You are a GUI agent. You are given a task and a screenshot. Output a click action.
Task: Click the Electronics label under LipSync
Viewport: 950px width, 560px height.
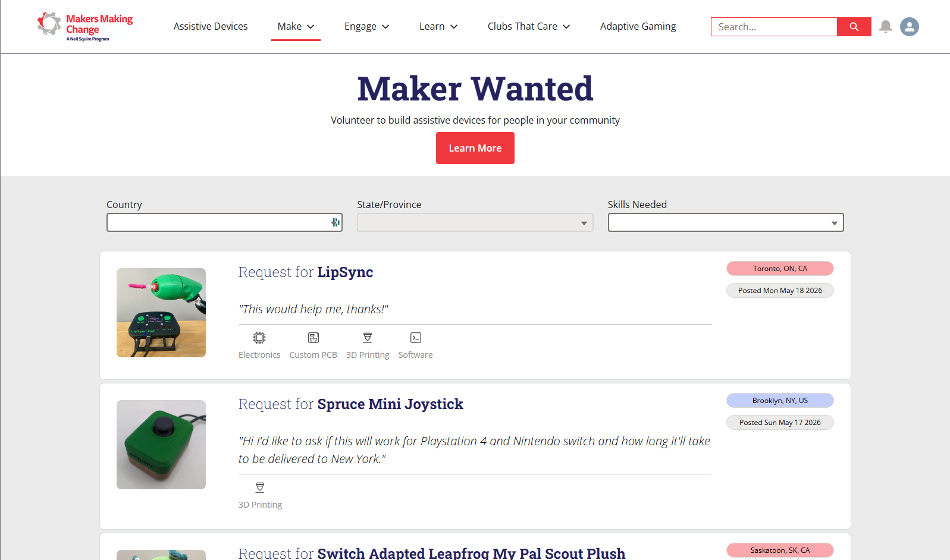(259, 355)
